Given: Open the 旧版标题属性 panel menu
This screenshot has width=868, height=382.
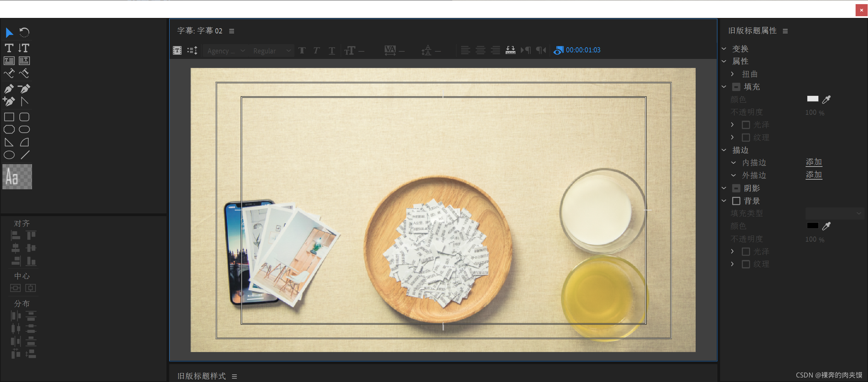Looking at the screenshot, I should tap(785, 31).
